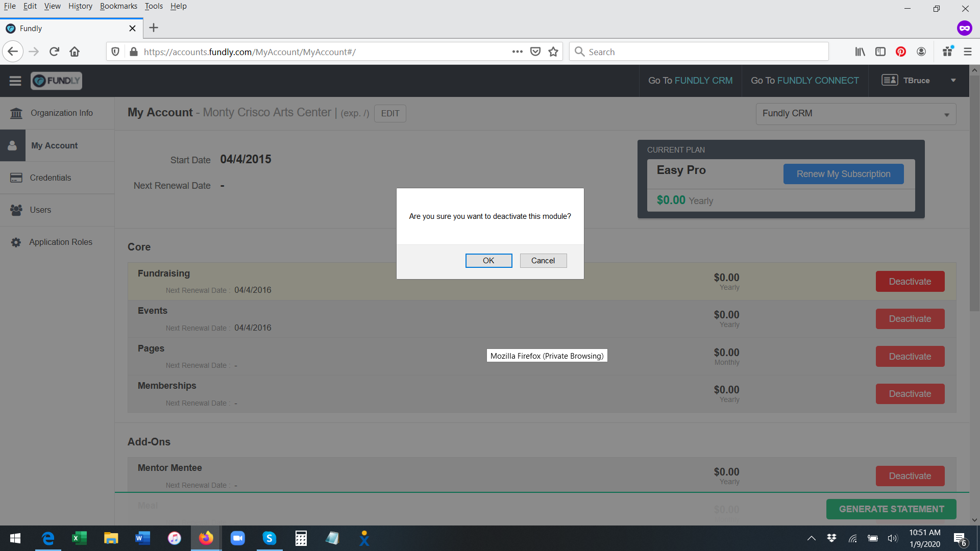Open File Explorer from taskbar
The width and height of the screenshot is (980, 551).
pyautogui.click(x=111, y=538)
